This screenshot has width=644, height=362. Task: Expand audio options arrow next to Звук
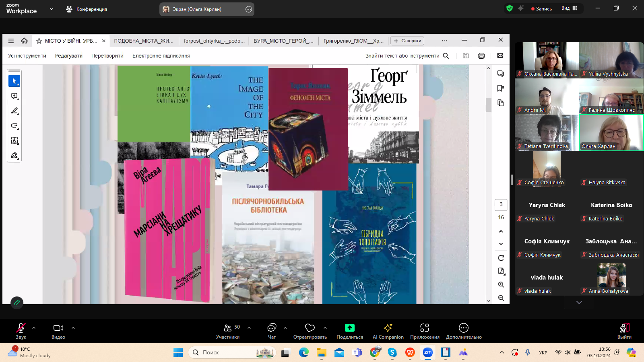click(x=34, y=328)
